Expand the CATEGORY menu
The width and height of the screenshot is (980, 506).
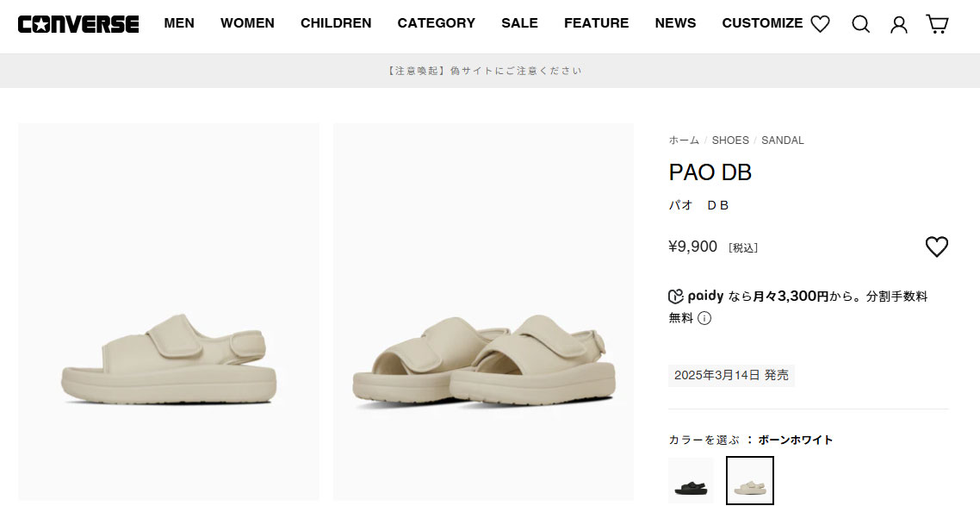[x=436, y=23]
